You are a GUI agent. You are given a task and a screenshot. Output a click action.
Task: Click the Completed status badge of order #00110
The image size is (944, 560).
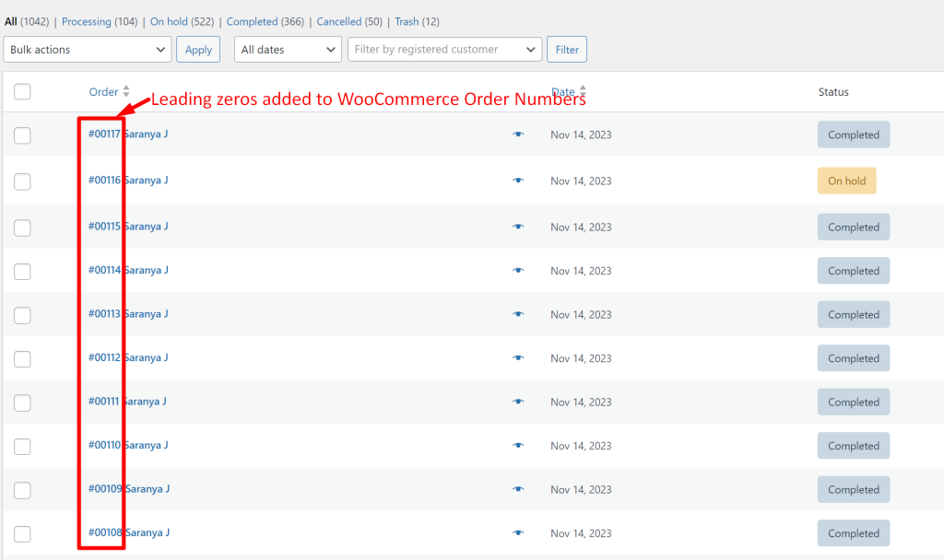853,446
